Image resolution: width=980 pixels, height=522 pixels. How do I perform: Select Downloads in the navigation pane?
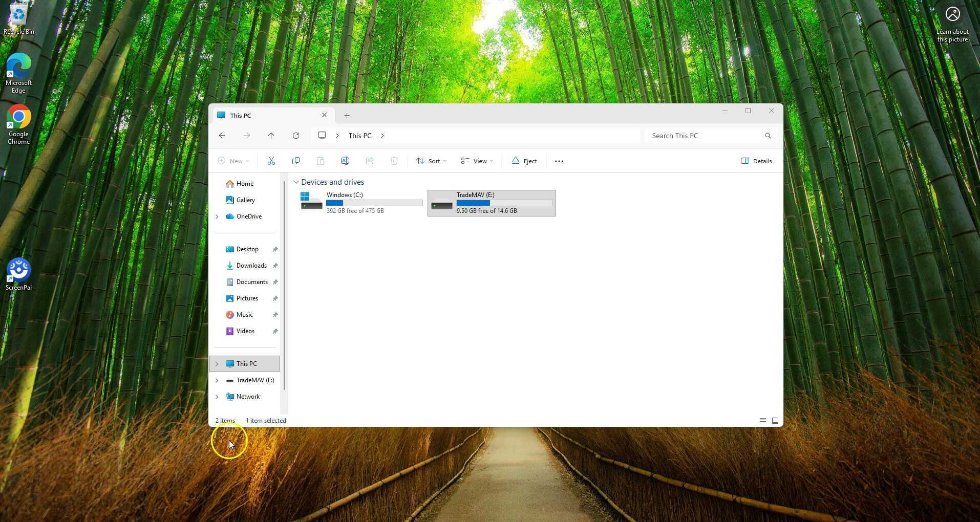(x=251, y=266)
